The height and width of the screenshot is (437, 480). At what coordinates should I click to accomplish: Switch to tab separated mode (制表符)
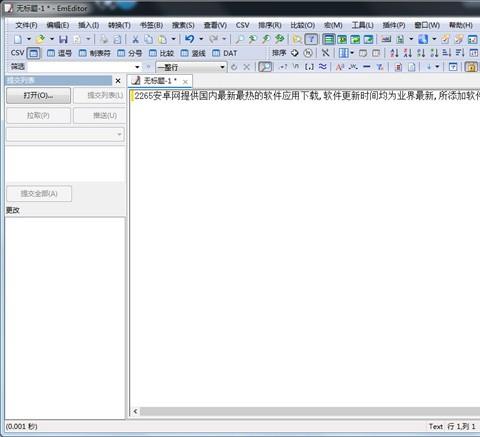(x=95, y=53)
